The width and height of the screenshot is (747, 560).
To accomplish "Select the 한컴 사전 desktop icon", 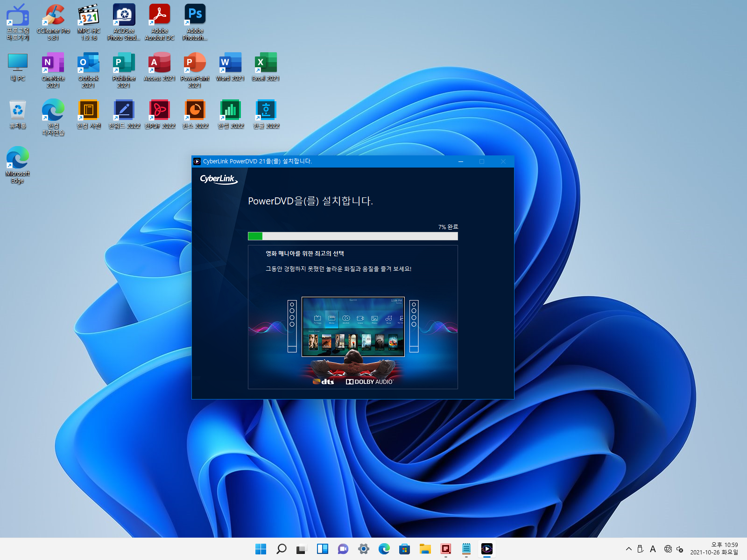I will (x=89, y=115).
